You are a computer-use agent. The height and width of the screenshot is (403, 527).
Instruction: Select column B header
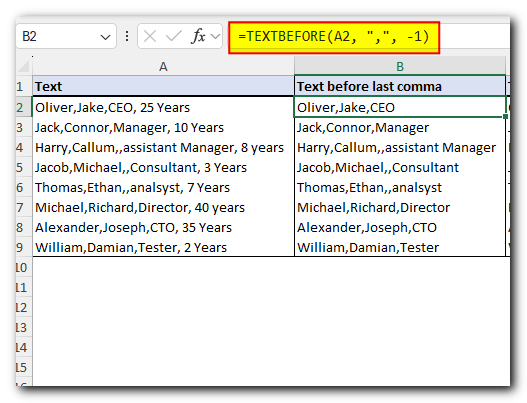pyautogui.click(x=400, y=67)
